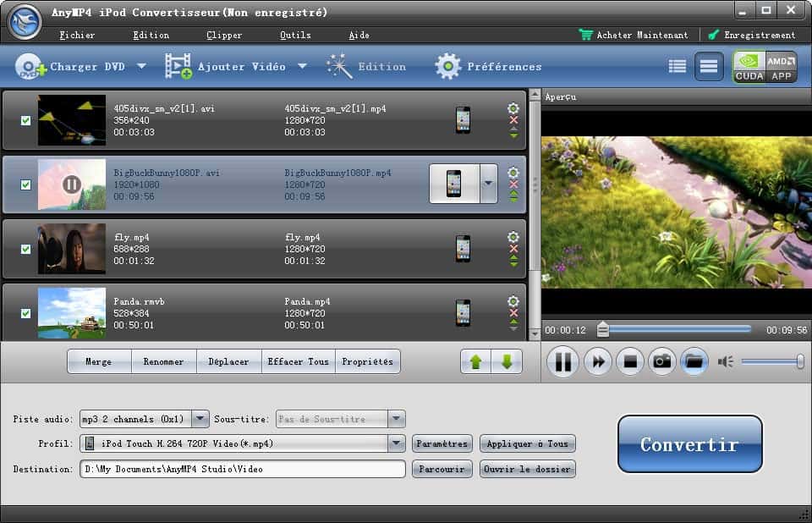This screenshot has width=812, height=523.
Task: Open the Clipper menu
Action: [223, 35]
